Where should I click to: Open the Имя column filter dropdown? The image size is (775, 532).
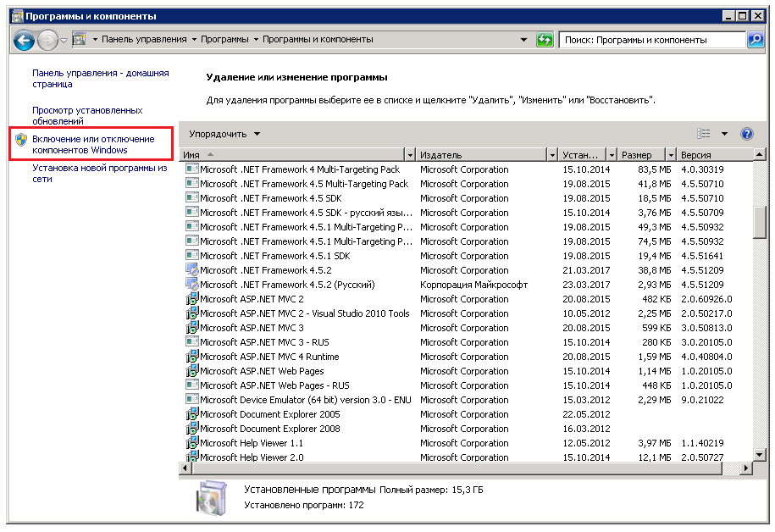tap(410, 155)
